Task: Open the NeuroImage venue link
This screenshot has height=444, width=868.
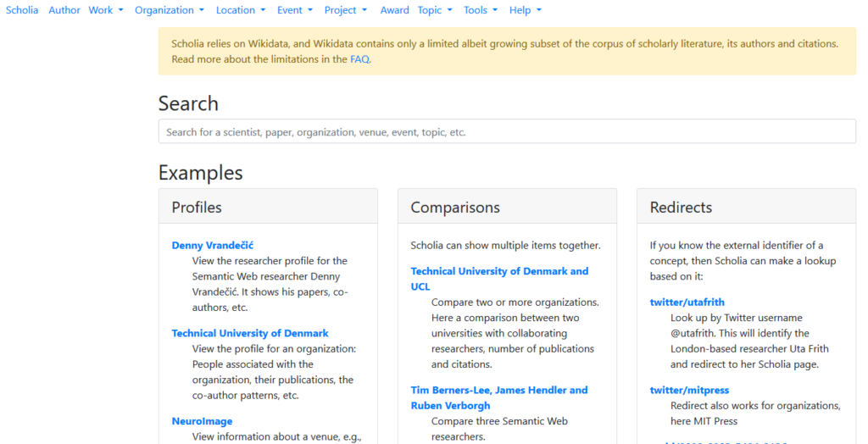Action: click(202, 421)
